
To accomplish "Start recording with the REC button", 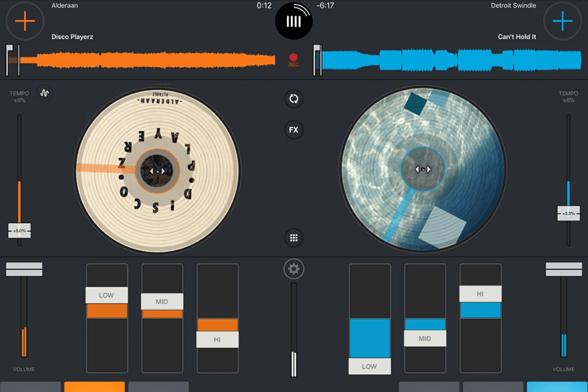I will point(293,60).
